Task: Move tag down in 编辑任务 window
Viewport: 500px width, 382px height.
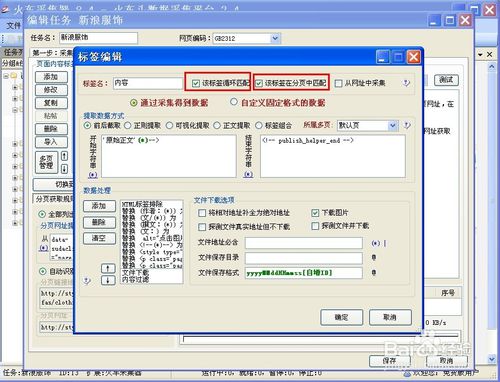Action: click(64, 168)
